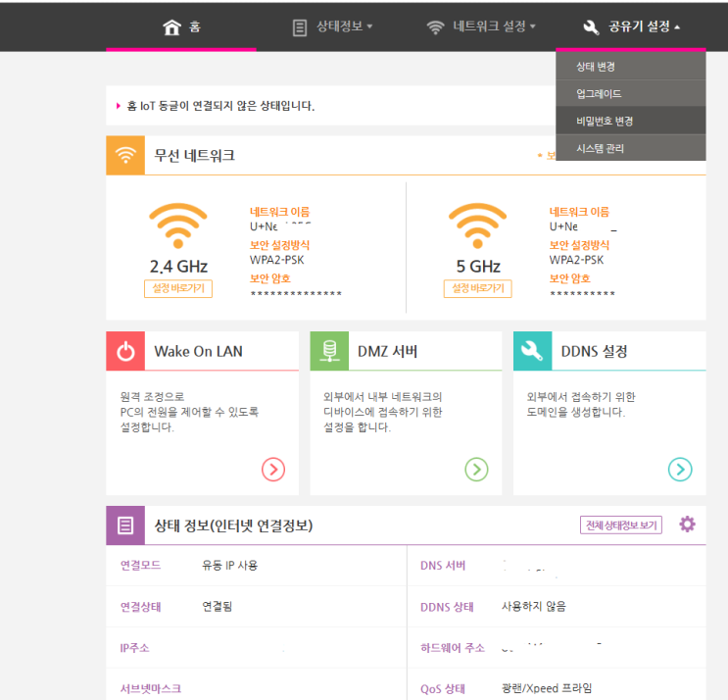Click the wrench icon beside 공유기 설정
The height and width of the screenshot is (700, 728).
pyautogui.click(x=591, y=27)
